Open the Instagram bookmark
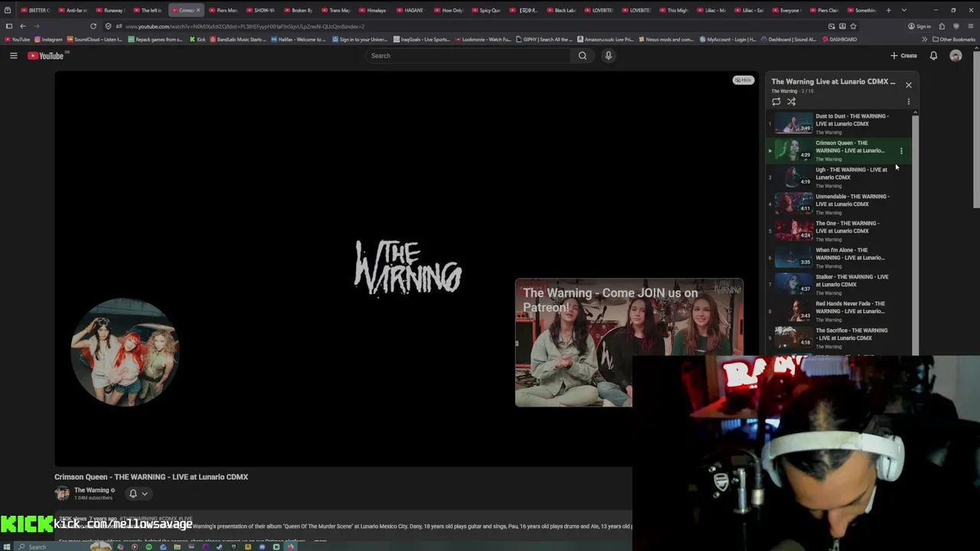The width and height of the screenshot is (980, 551). click(48, 39)
